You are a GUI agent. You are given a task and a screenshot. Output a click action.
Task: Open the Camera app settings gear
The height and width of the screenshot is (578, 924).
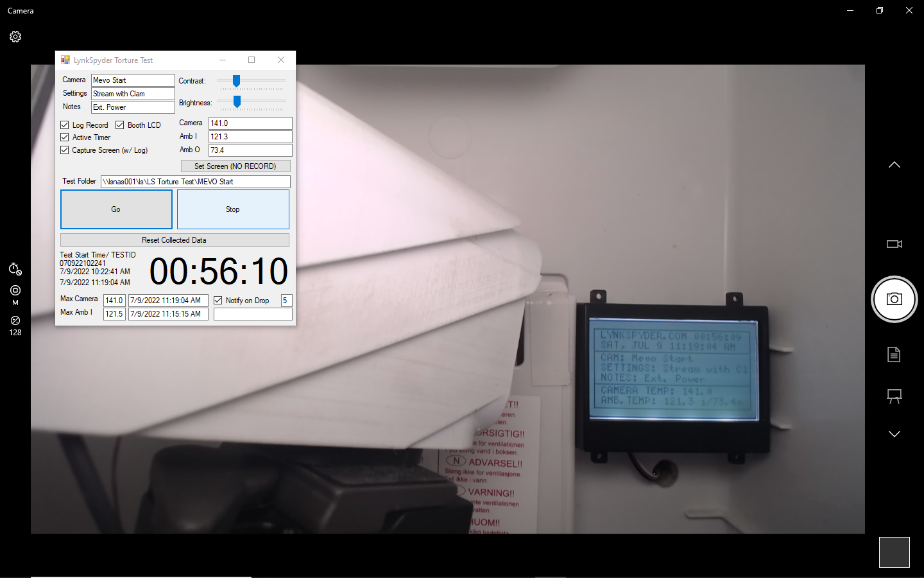[x=15, y=37]
